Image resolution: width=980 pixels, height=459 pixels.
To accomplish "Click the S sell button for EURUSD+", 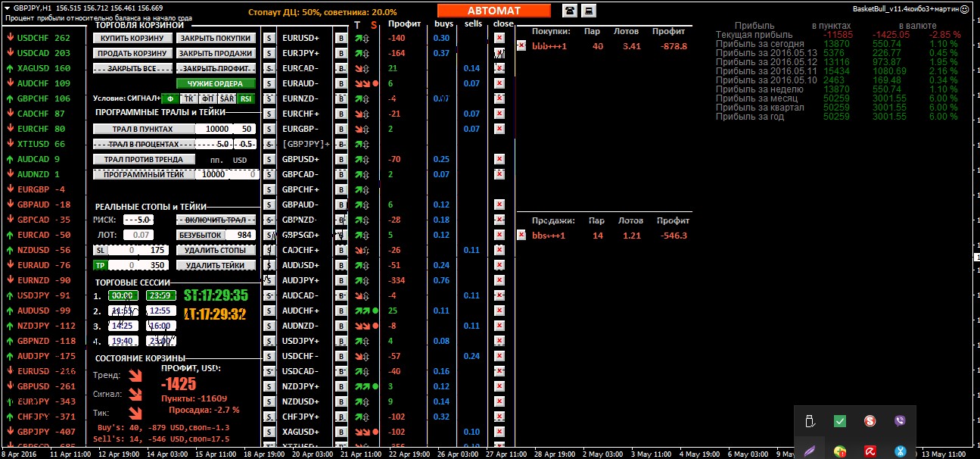I will pyautogui.click(x=269, y=38).
